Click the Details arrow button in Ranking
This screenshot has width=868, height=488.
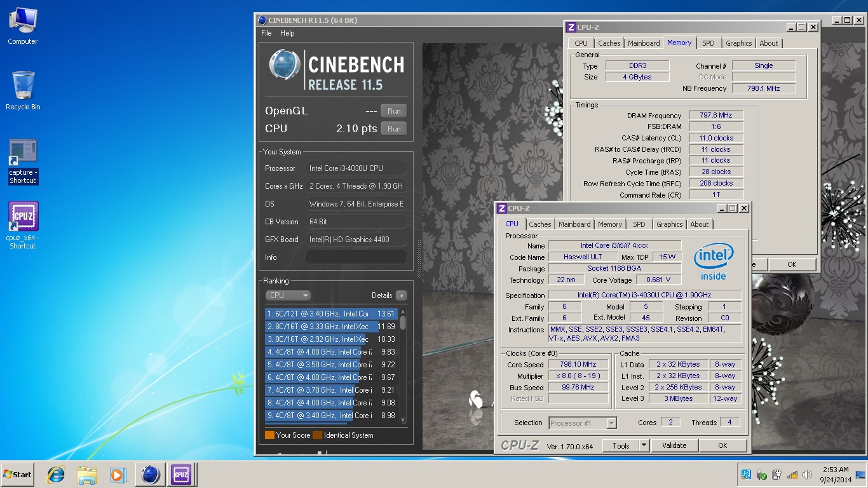401,295
